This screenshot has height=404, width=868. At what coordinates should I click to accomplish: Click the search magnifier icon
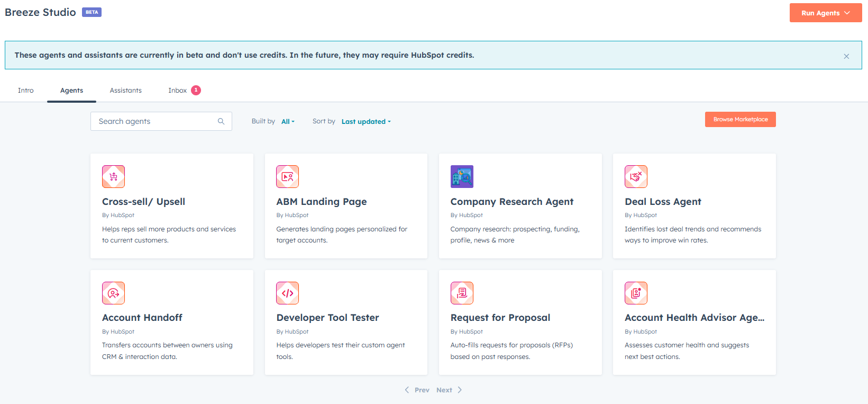(221, 121)
